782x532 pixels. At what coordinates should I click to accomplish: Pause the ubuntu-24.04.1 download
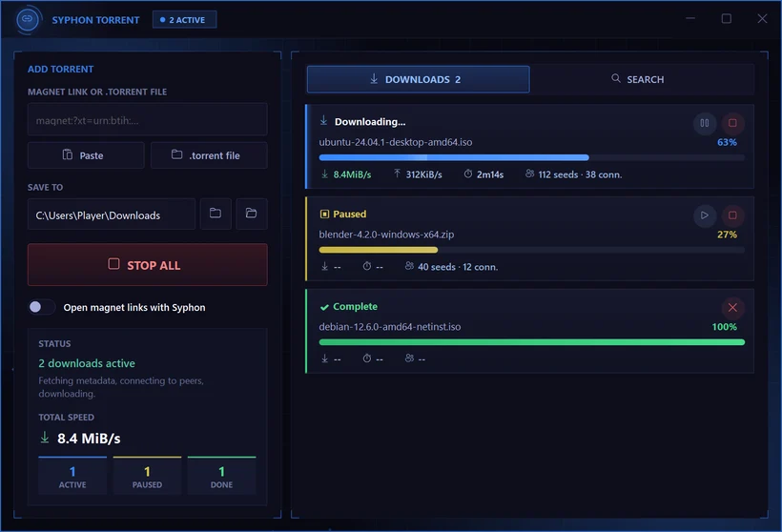pos(704,123)
